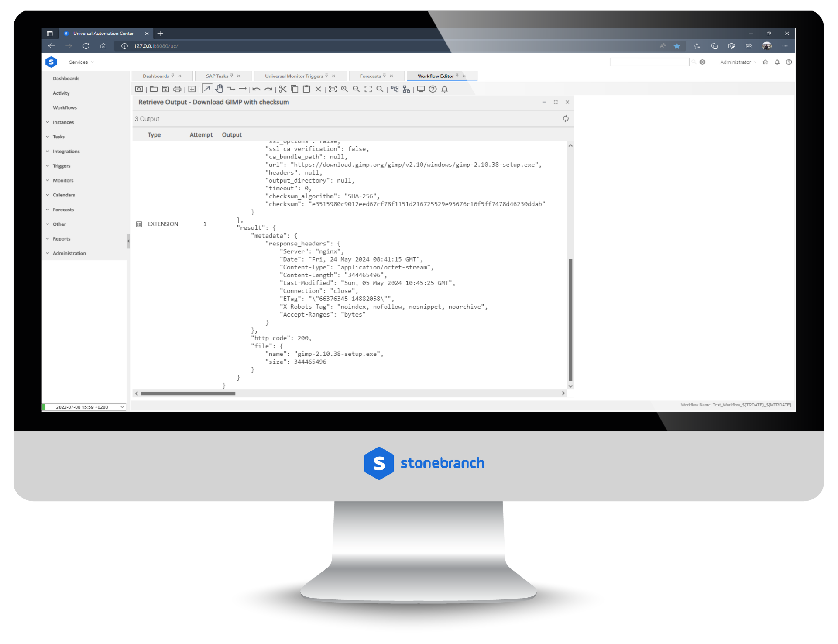838x644 pixels.
Task: Open the Workflow Editor tab
Action: click(436, 75)
